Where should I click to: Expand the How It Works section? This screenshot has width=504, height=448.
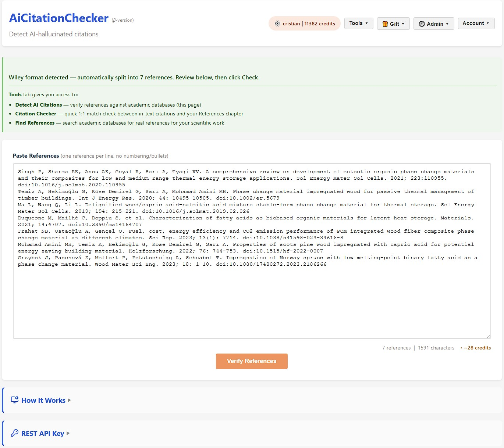click(x=43, y=400)
